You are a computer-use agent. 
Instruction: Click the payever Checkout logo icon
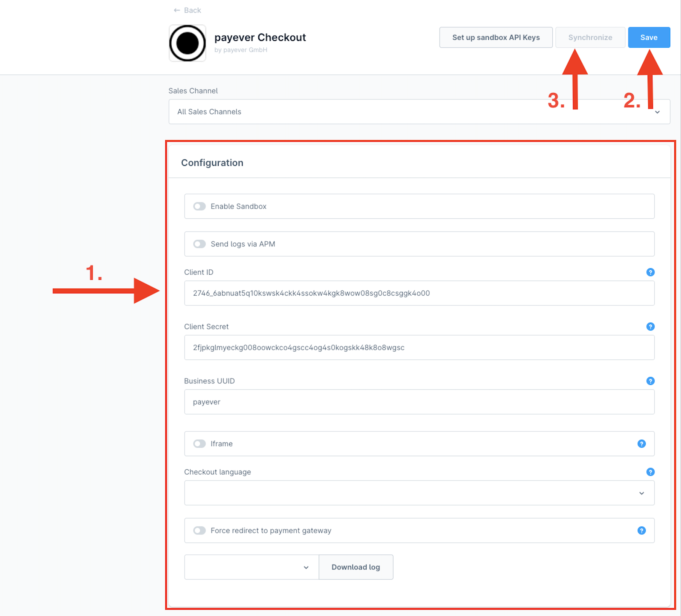(x=187, y=43)
